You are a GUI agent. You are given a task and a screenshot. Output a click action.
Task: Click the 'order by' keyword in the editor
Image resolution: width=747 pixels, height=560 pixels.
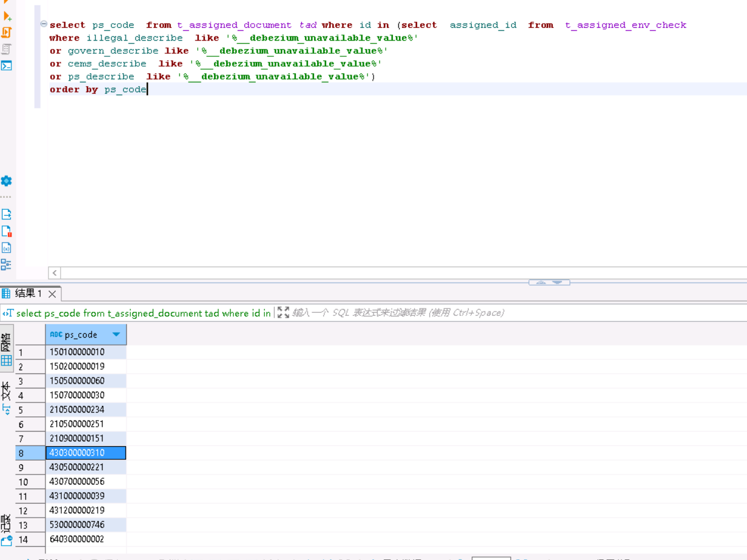click(x=73, y=90)
